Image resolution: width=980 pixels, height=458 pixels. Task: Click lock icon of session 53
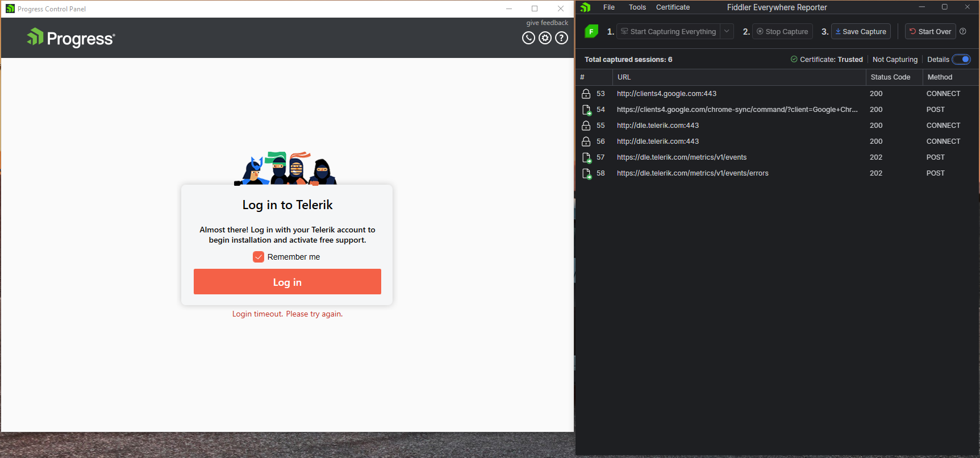(x=586, y=94)
